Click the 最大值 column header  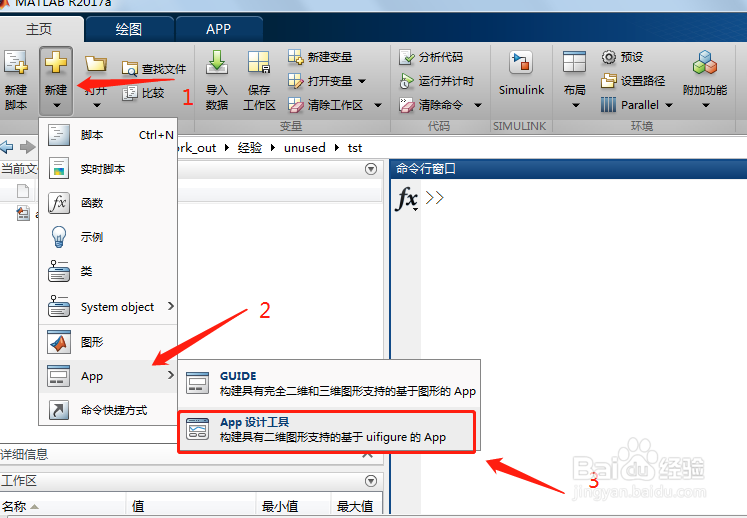[x=356, y=506]
